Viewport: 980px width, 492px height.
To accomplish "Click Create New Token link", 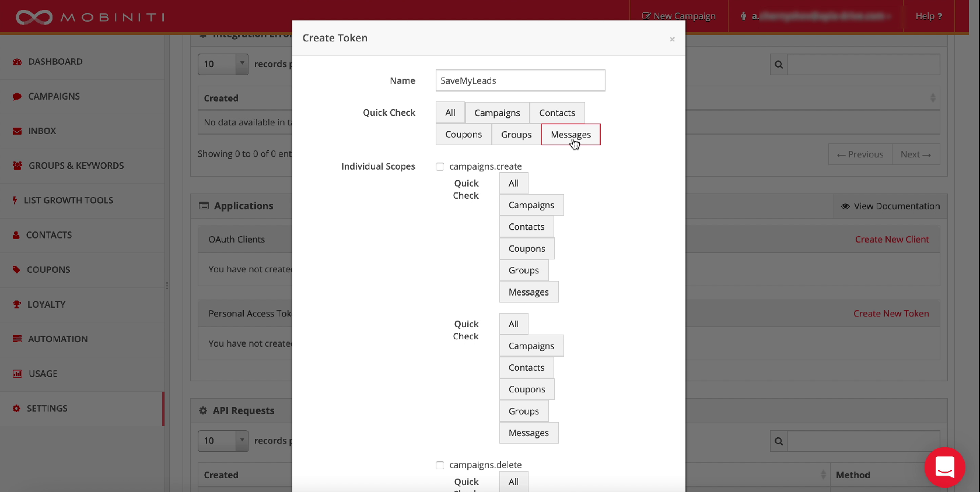I will coord(891,314).
